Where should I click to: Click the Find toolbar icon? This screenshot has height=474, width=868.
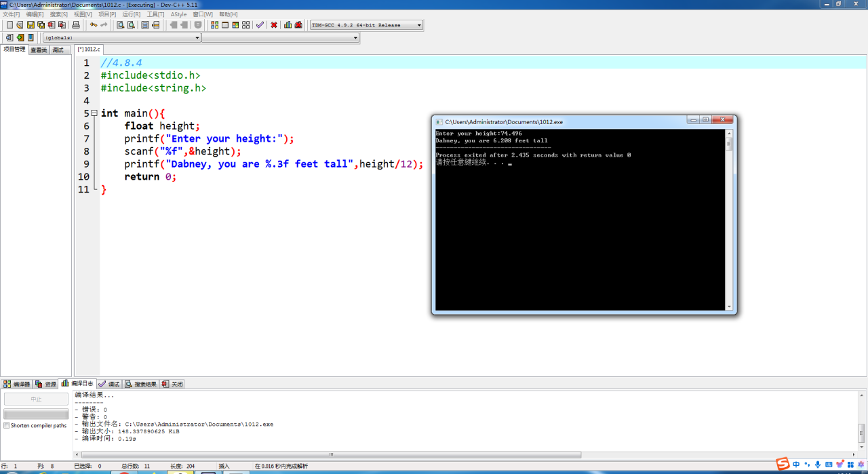pos(120,25)
